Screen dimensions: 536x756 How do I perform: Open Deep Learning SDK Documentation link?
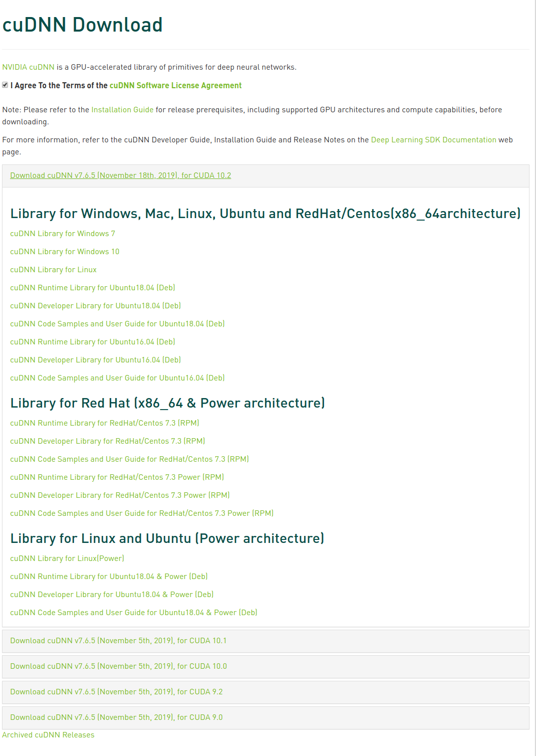pyautogui.click(x=433, y=140)
